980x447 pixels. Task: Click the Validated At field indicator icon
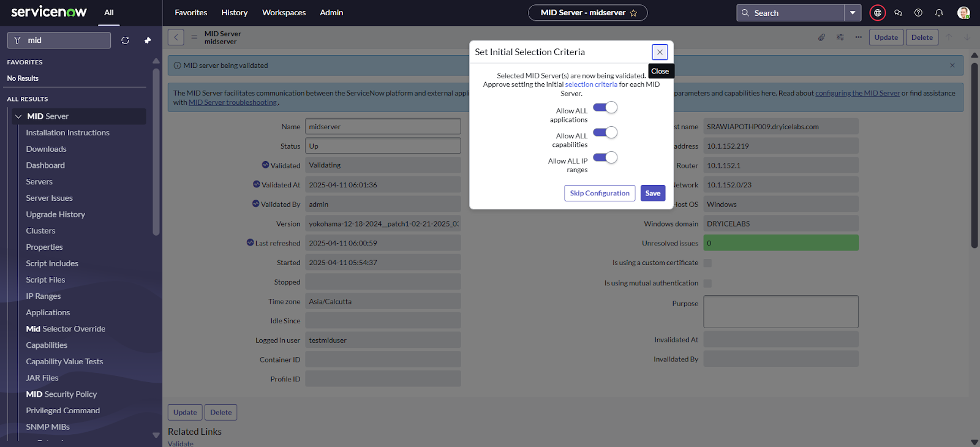click(x=257, y=184)
